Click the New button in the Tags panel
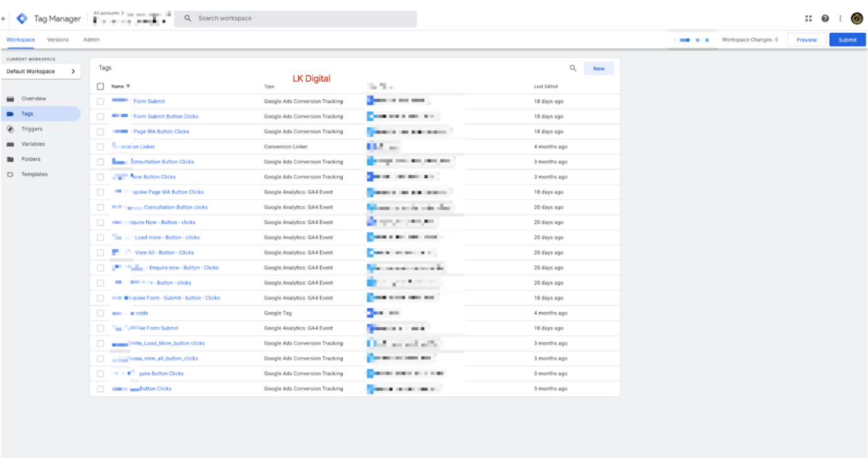This screenshot has height=458, width=868. tap(599, 68)
